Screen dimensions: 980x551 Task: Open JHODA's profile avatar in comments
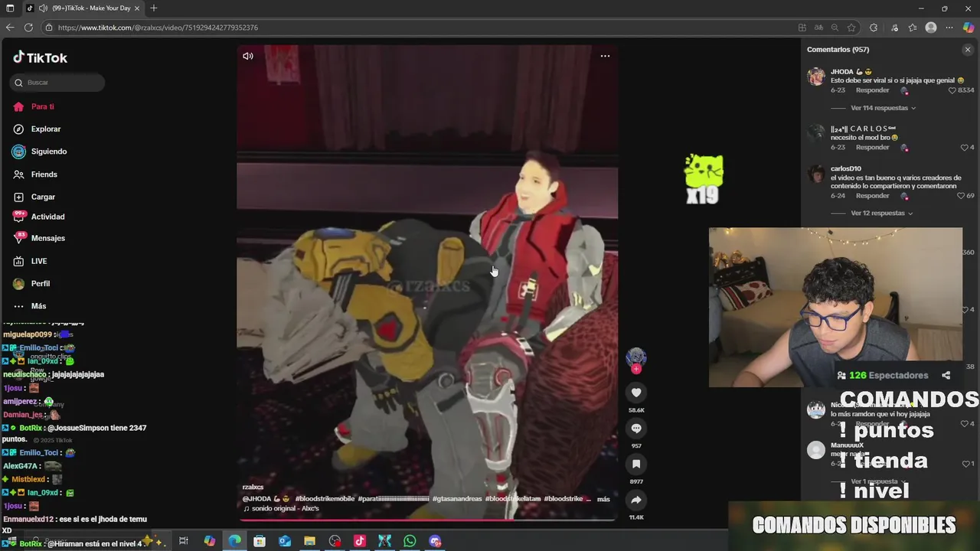(816, 77)
